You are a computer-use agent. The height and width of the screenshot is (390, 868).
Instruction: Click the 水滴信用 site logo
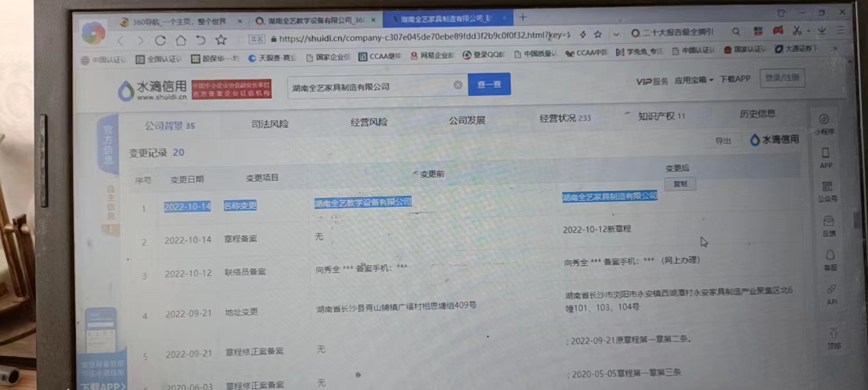pyautogui.click(x=152, y=91)
